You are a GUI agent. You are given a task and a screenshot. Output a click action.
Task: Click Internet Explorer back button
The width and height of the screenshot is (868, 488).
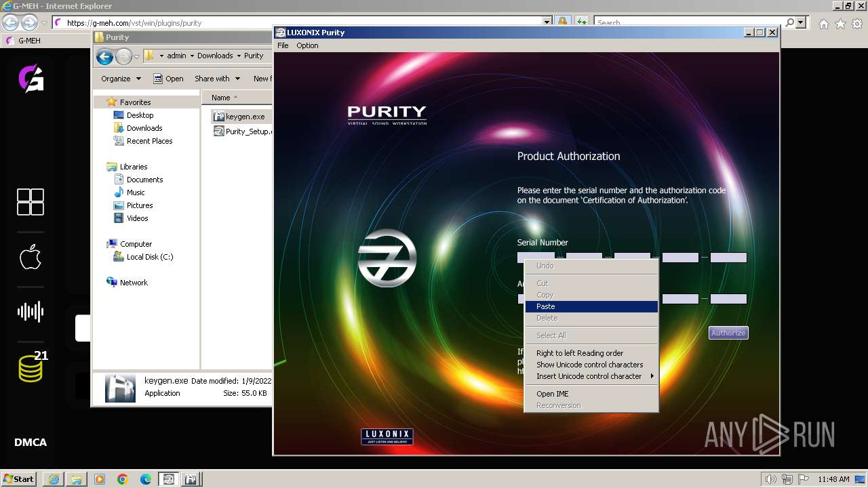point(10,22)
